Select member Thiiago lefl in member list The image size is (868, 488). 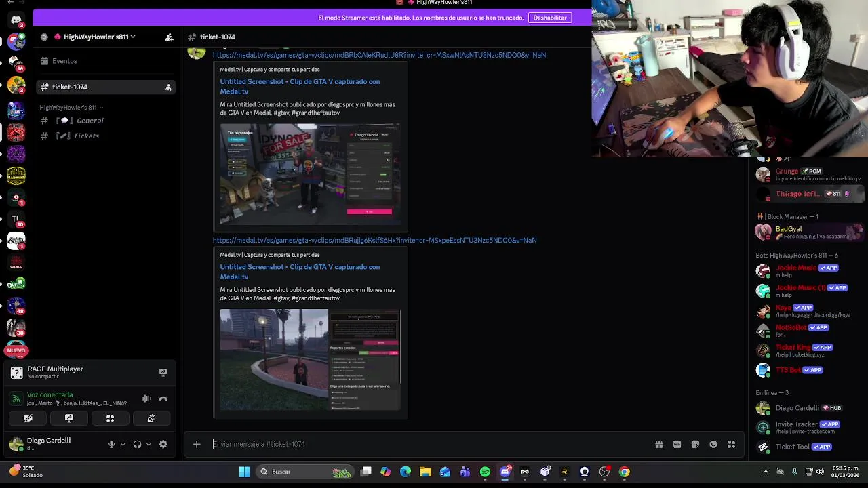[808, 195]
